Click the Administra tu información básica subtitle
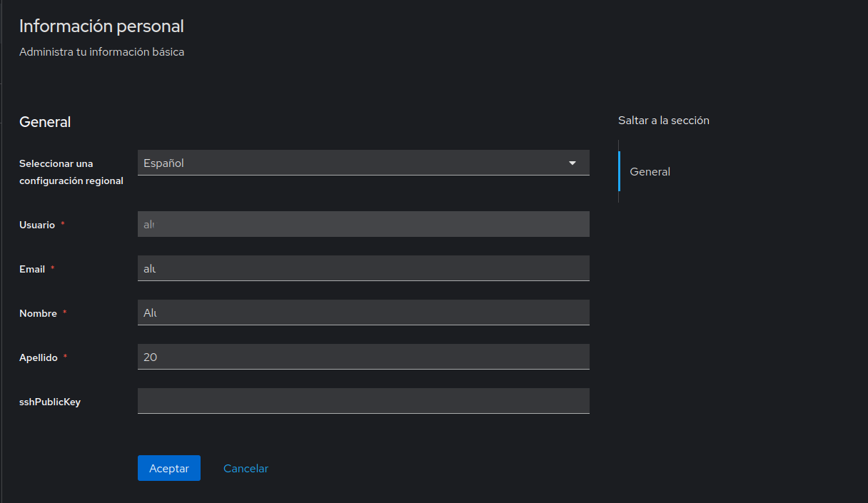The height and width of the screenshot is (503, 868). coord(101,52)
